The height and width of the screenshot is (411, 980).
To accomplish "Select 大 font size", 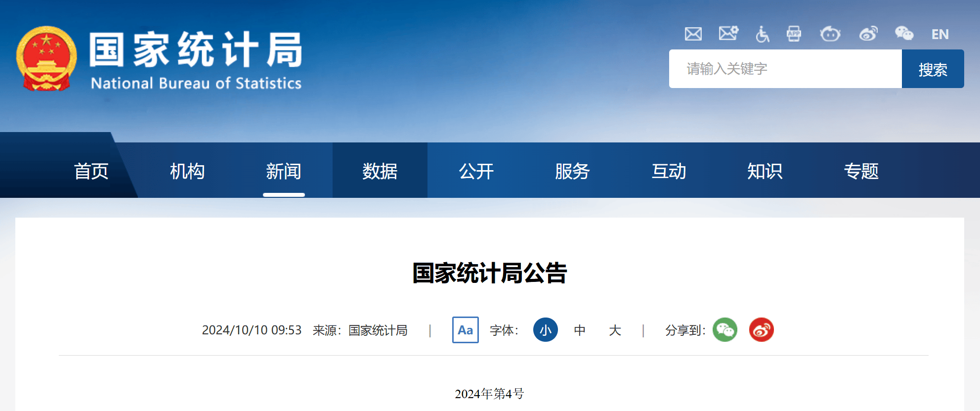I will 615,330.
